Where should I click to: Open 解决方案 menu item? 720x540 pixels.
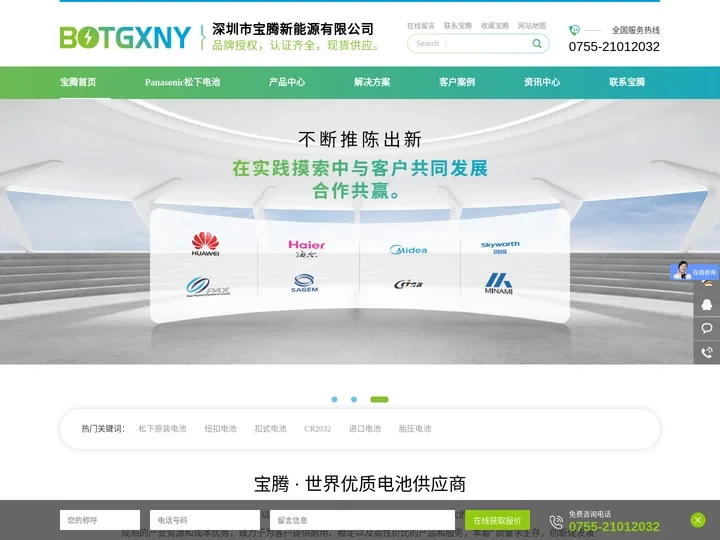[372, 82]
